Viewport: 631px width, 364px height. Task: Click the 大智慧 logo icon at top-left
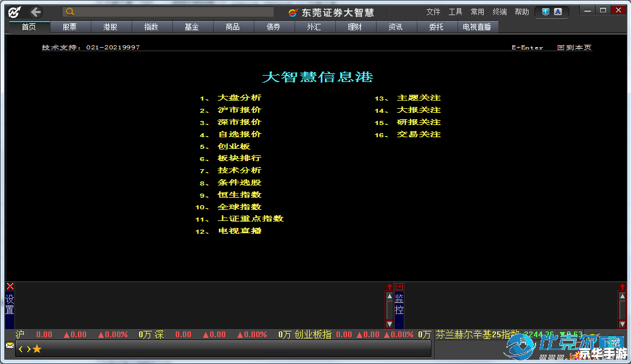[14, 12]
